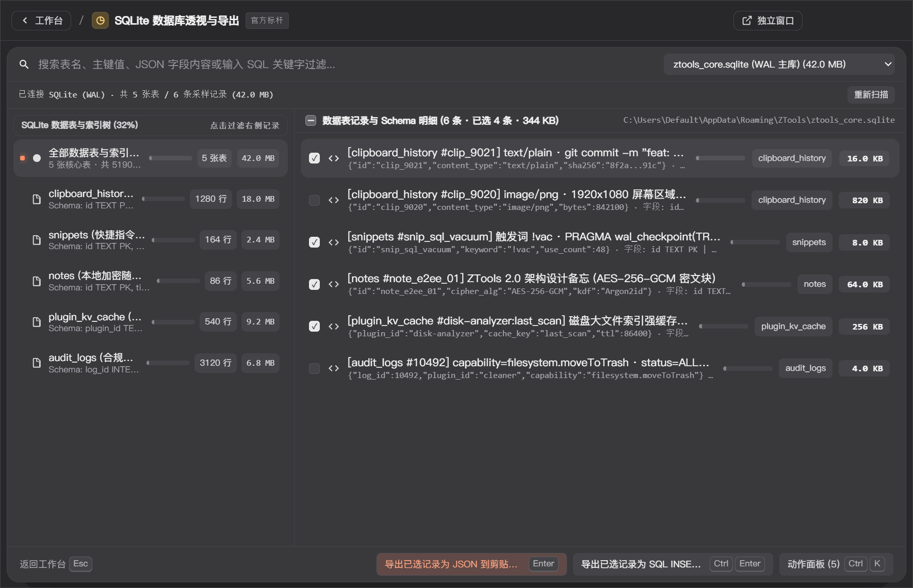Select the snippets (快捷指令) table
The image size is (913, 588).
pyautogui.click(x=150, y=240)
